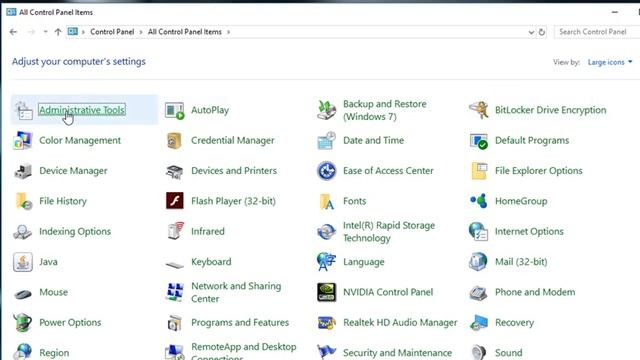Open the HomeGroup icon
Image resolution: width=640 pixels, height=360 pixels.
point(478,201)
